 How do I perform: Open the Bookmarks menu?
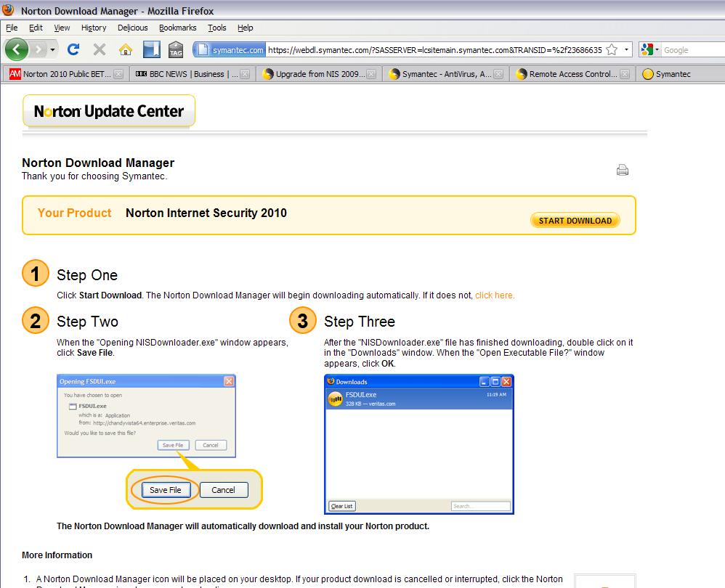click(x=177, y=28)
